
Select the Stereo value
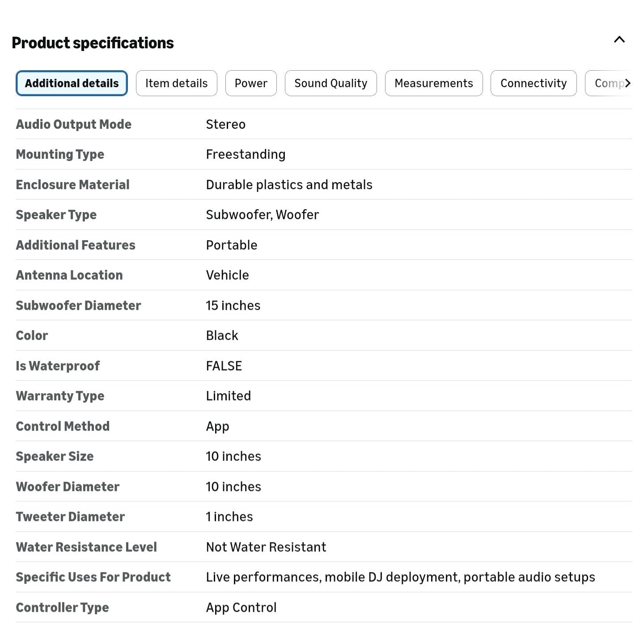pyautogui.click(x=225, y=124)
